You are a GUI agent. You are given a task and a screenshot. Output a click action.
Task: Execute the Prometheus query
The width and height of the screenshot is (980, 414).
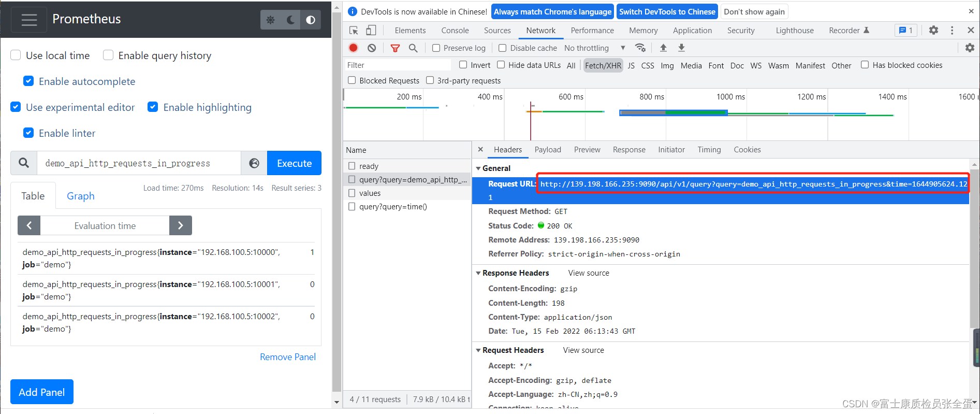coord(294,163)
